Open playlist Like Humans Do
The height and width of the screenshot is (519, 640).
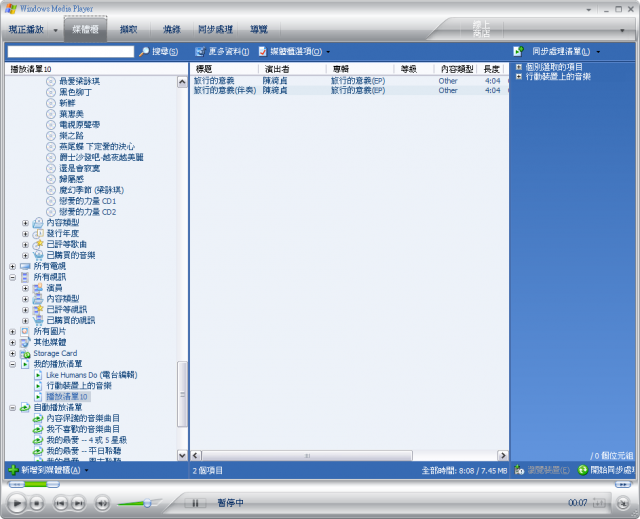(x=91, y=375)
